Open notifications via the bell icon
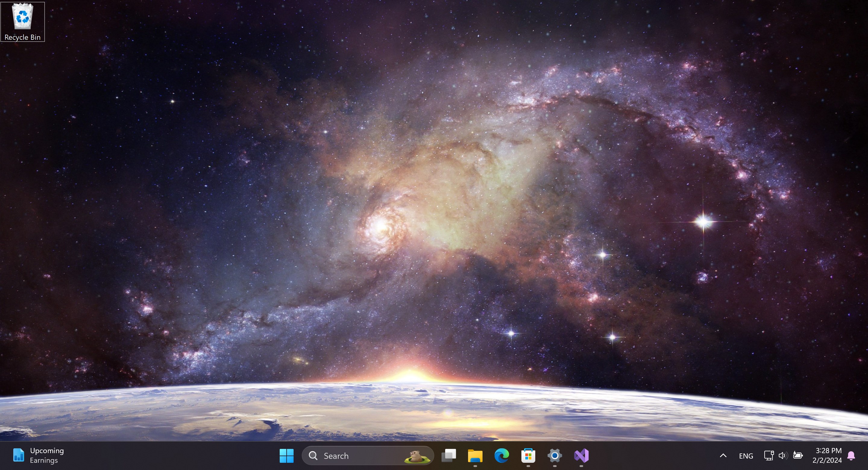Image resolution: width=868 pixels, height=470 pixels. pyautogui.click(x=851, y=456)
